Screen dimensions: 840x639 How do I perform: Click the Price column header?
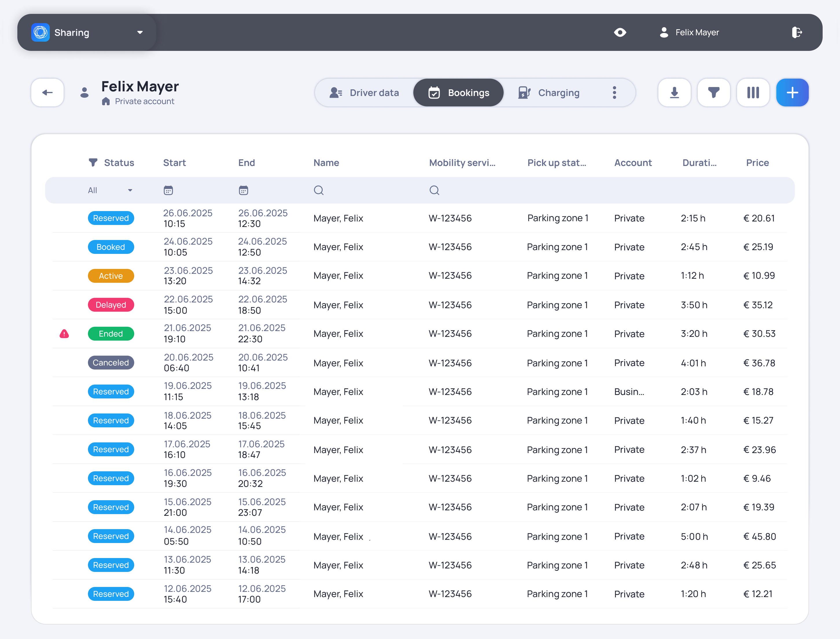pos(757,162)
